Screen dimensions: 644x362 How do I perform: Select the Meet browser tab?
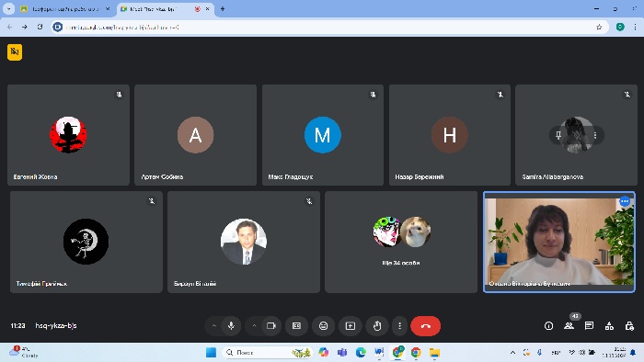(165, 9)
